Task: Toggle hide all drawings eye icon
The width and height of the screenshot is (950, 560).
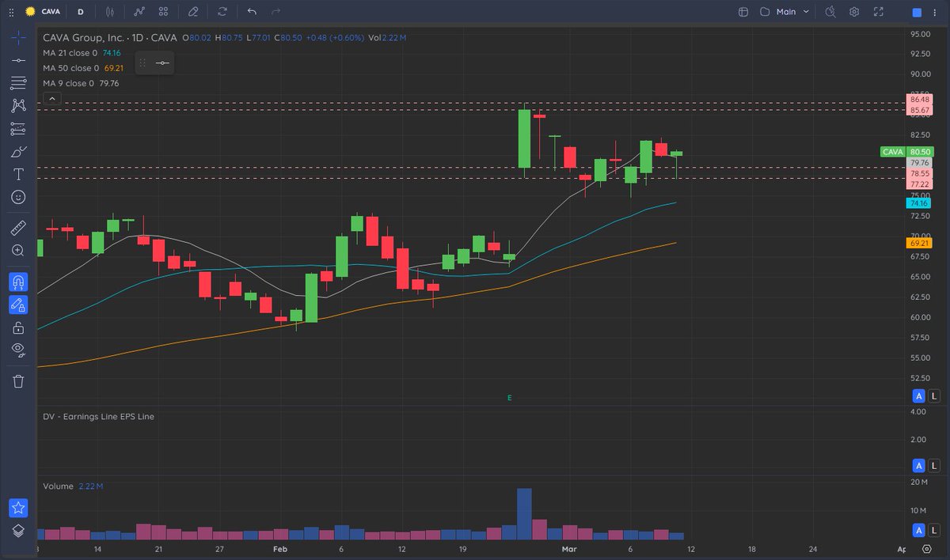Action: click(18, 349)
